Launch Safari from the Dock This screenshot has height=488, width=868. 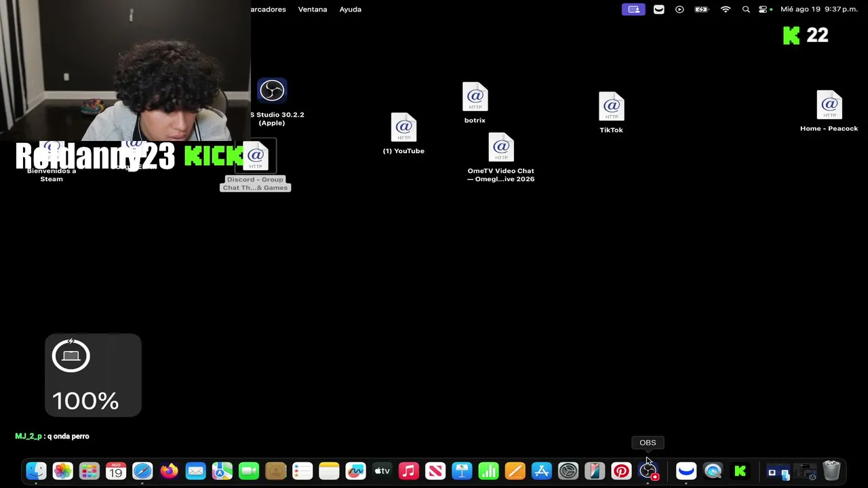point(142,470)
